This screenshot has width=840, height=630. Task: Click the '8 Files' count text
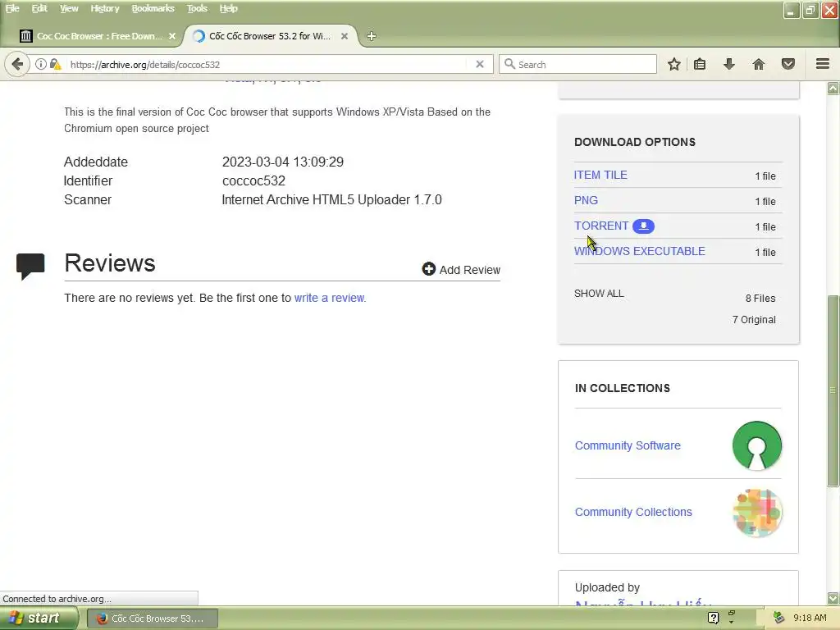tap(760, 299)
